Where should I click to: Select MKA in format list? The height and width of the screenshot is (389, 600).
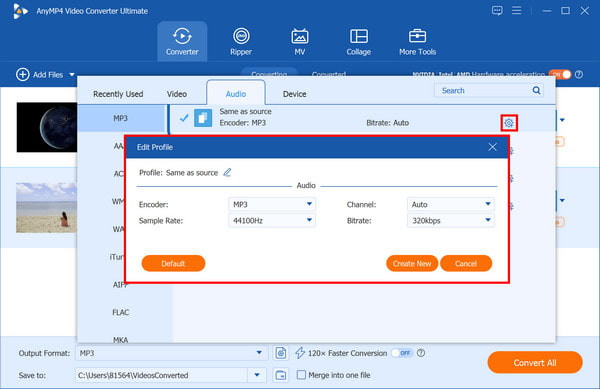pyautogui.click(x=121, y=340)
